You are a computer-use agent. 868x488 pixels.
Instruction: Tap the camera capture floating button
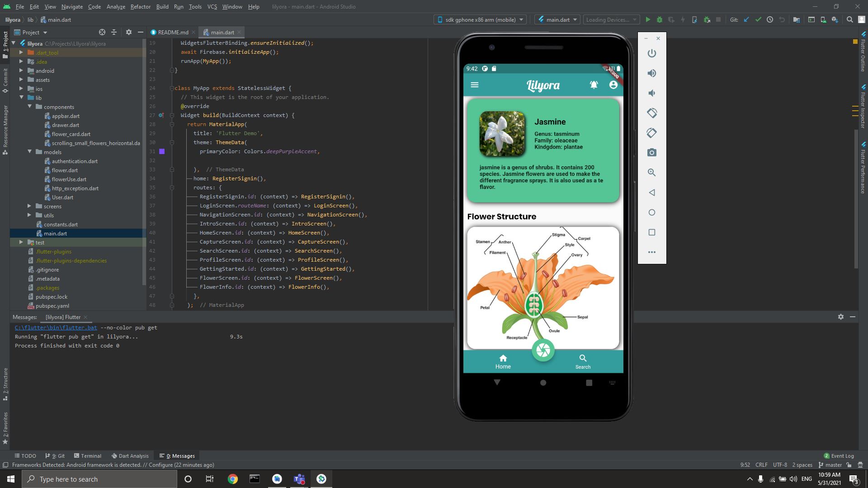coord(543,350)
